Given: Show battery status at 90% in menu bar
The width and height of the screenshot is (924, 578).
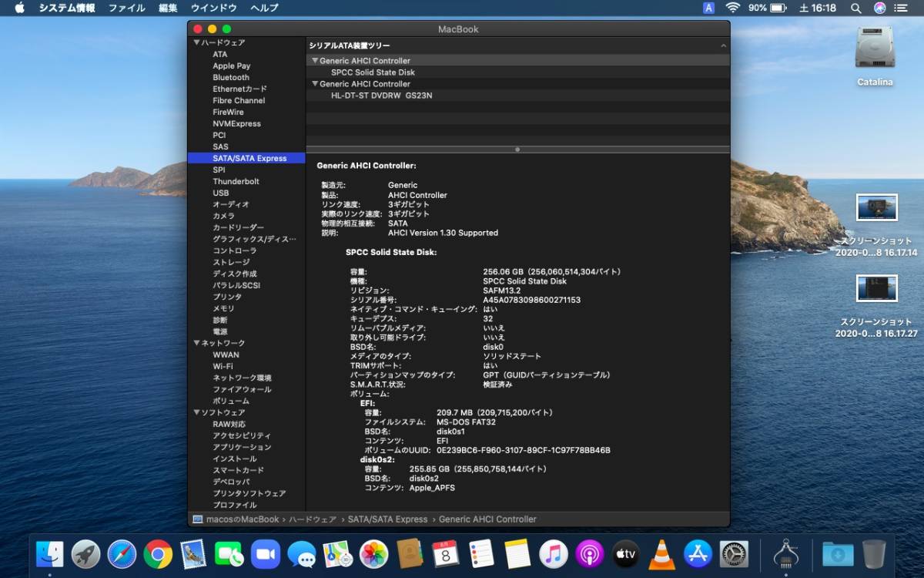Looking at the screenshot, I should [x=766, y=8].
